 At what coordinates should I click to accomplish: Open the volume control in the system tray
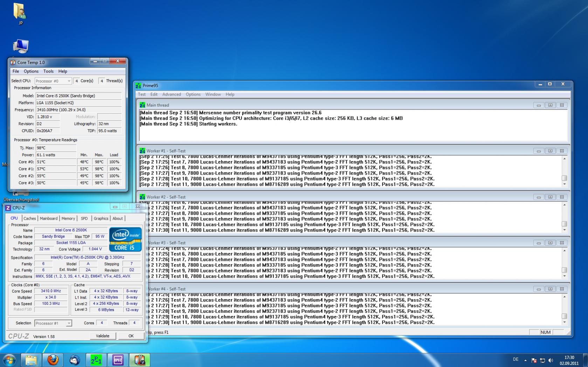(551, 360)
